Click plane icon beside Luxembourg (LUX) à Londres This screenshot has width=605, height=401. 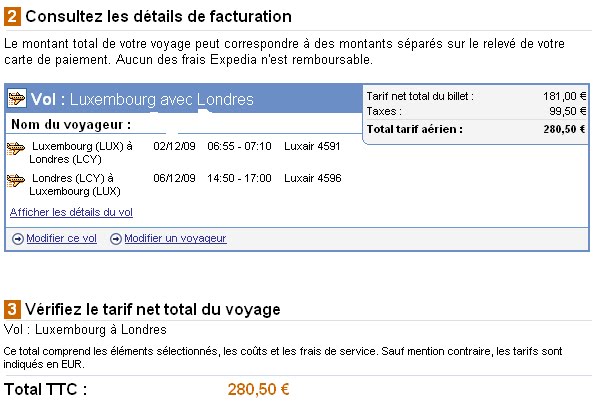coord(16,147)
